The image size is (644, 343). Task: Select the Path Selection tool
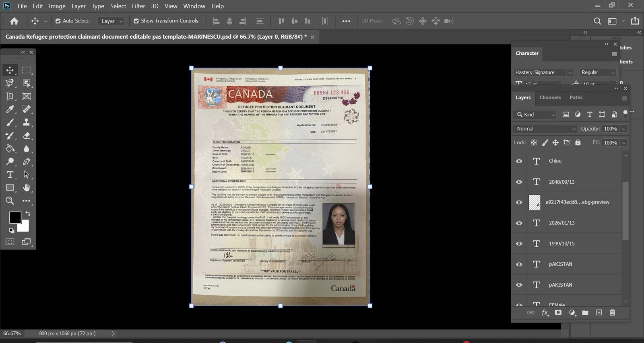click(27, 175)
